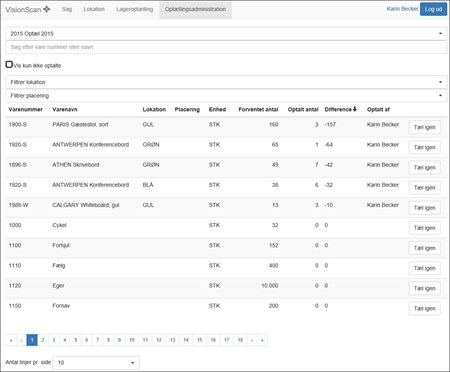The width and height of the screenshot is (450, 372).
Task: Select the Søg tab
Action: (67, 9)
